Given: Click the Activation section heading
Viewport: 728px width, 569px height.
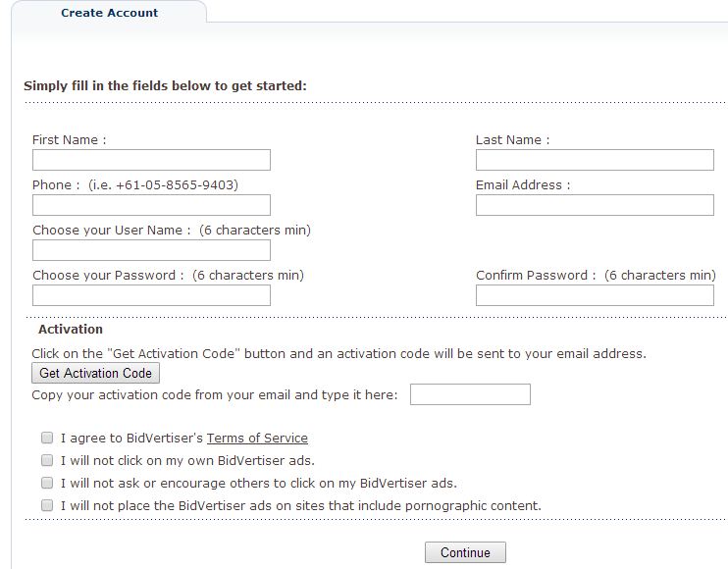Looking at the screenshot, I should tap(70, 330).
